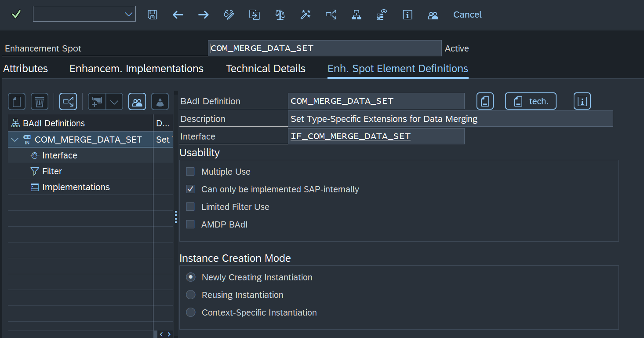Click the Object hierarchy toolbar icon
Image resolution: width=644 pixels, height=338 pixels.
pos(357,15)
